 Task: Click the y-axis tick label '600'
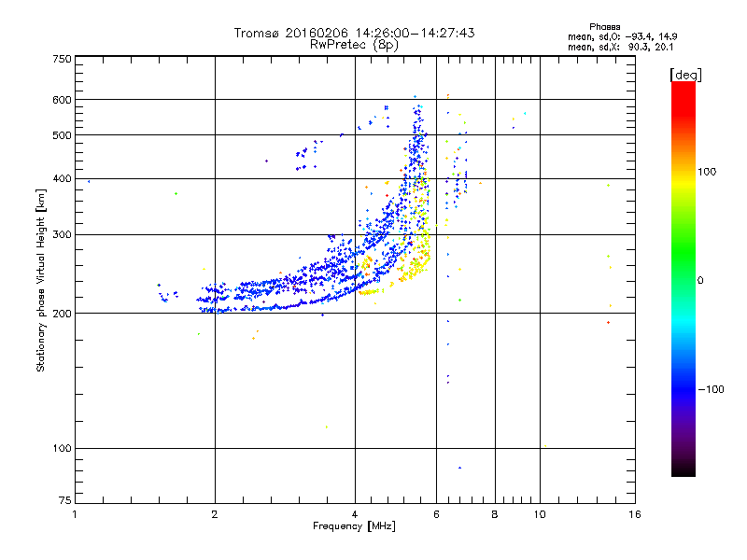pyautogui.click(x=62, y=100)
